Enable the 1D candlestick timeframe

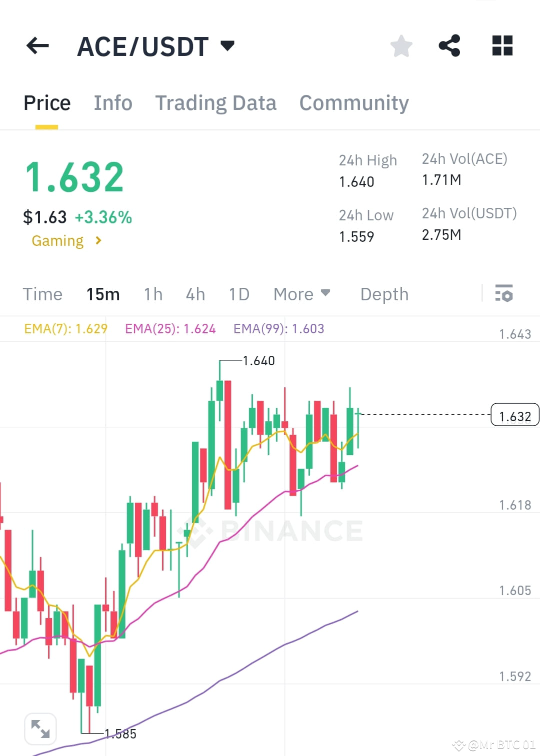click(x=238, y=294)
